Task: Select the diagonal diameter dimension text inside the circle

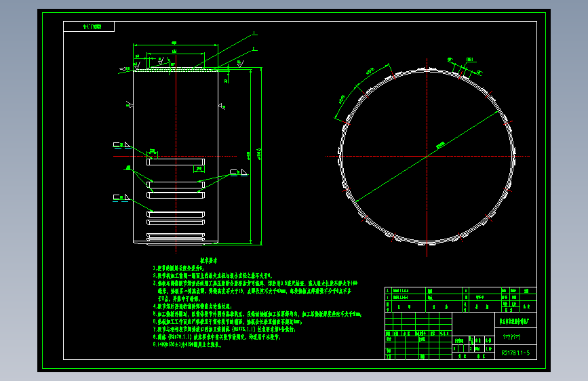Action: pos(440,145)
